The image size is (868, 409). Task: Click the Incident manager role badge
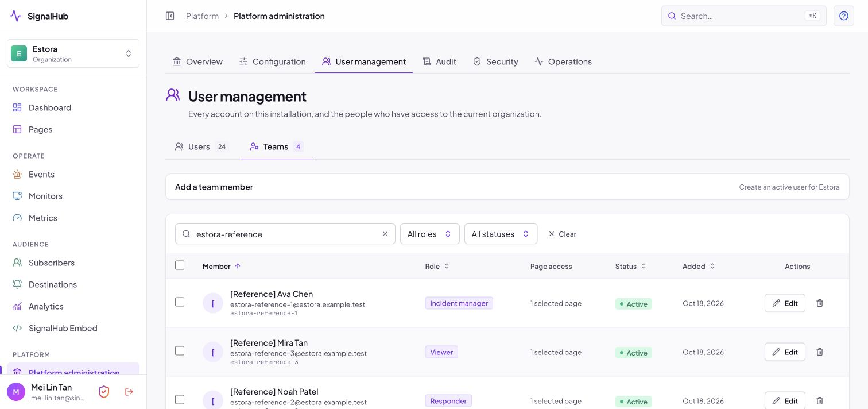pyautogui.click(x=459, y=303)
